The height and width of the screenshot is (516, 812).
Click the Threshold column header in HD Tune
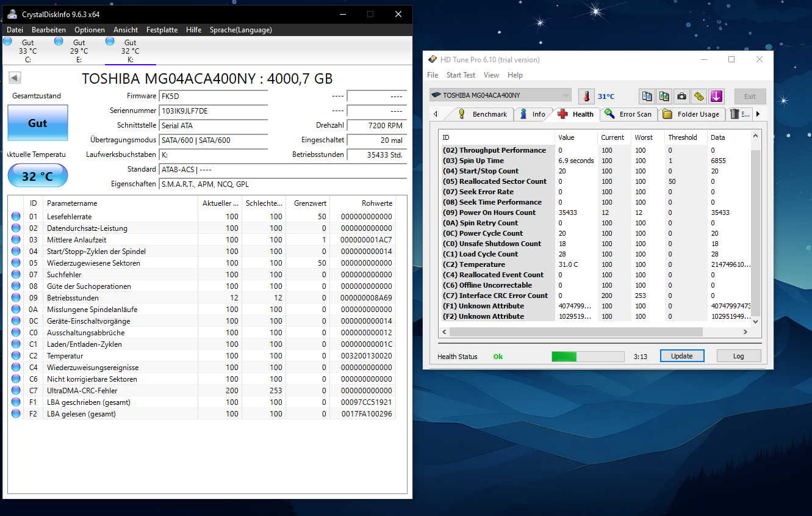[x=686, y=137]
